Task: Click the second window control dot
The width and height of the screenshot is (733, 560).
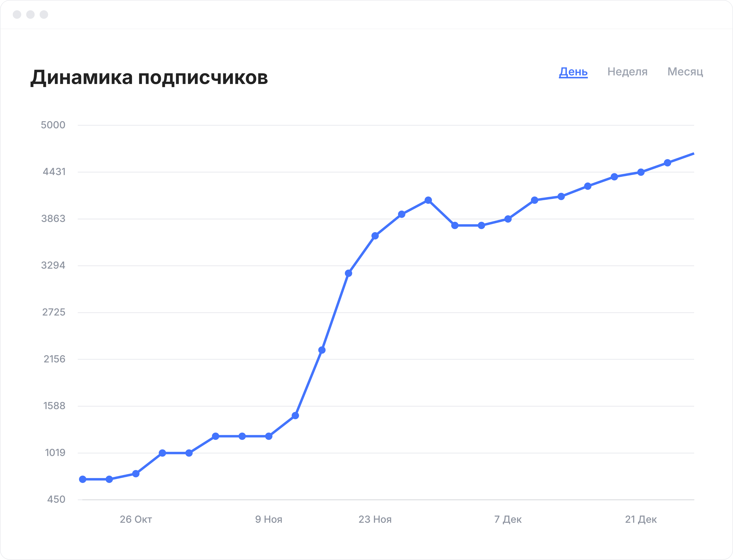Action: click(30, 15)
